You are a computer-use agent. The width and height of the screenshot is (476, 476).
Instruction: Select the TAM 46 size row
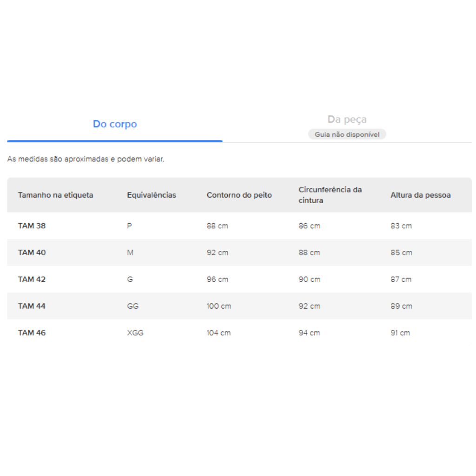[239, 333]
